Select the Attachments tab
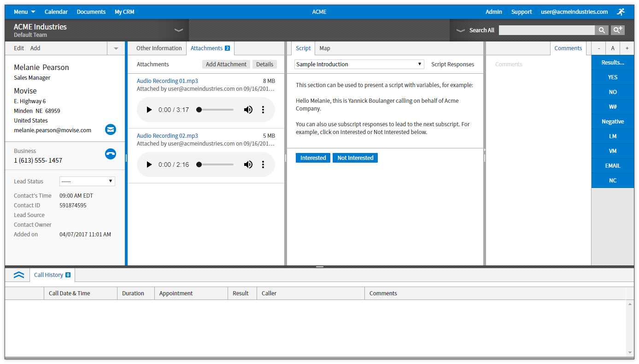Screen dimensions: 639x364 pos(210,48)
